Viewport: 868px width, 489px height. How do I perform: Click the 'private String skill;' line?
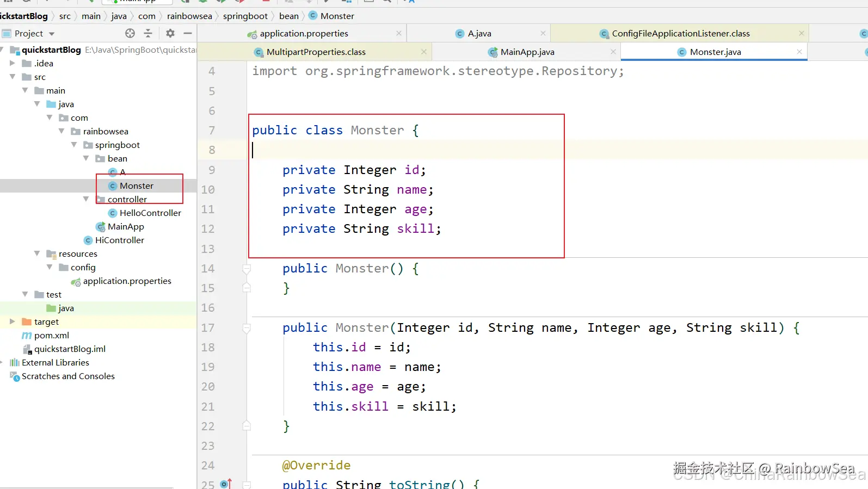[x=362, y=229]
